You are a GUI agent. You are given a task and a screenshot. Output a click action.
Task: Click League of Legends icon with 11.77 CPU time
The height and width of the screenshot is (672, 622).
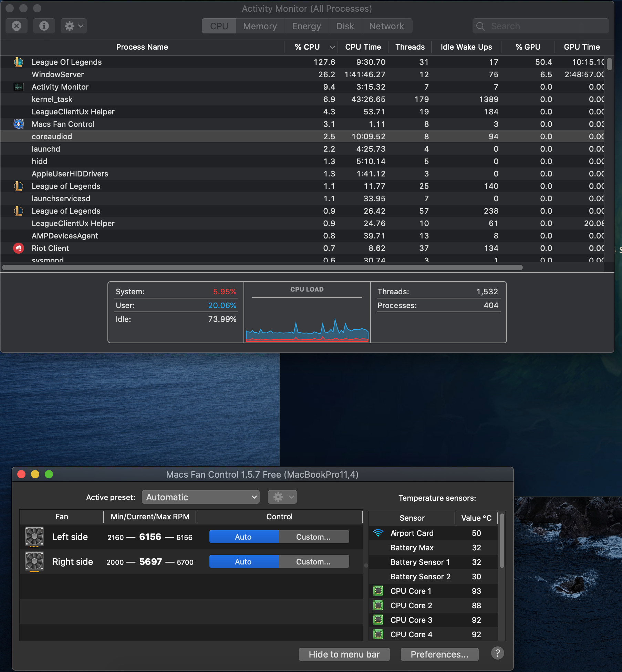[19, 186]
